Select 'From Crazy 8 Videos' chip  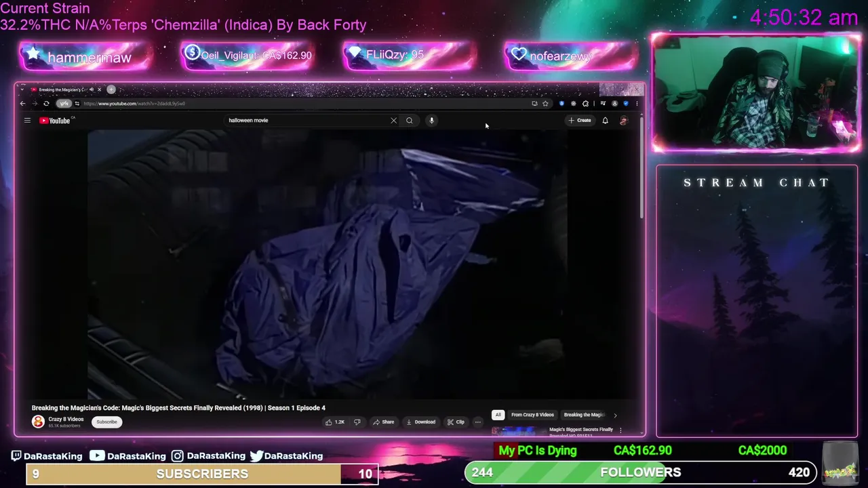tap(532, 415)
